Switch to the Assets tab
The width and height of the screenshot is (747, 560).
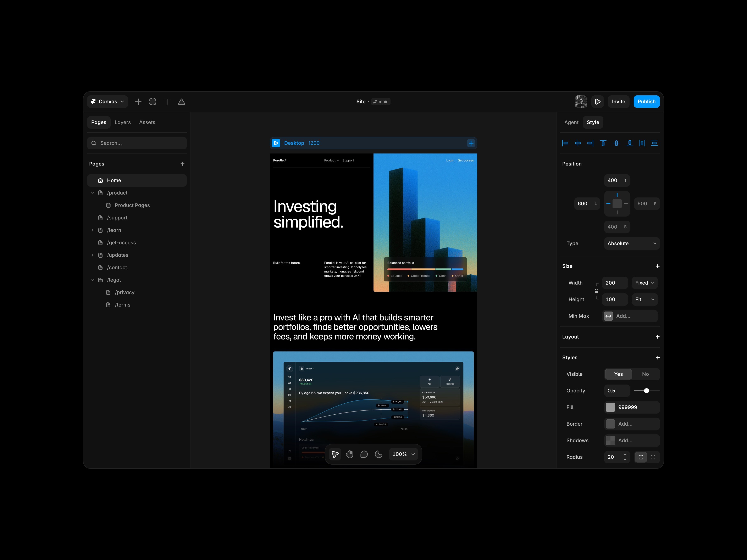point(147,122)
